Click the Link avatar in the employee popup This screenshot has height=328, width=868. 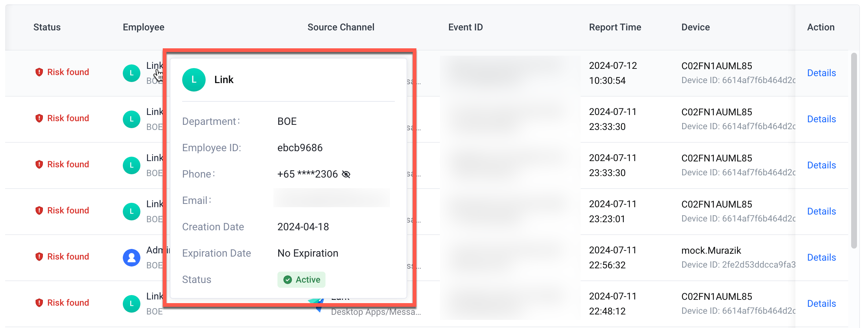(194, 80)
